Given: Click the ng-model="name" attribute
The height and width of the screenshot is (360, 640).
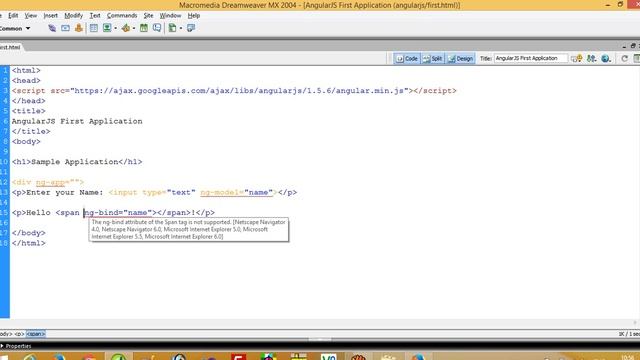Looking at the screenshot, I should [237, 192].
